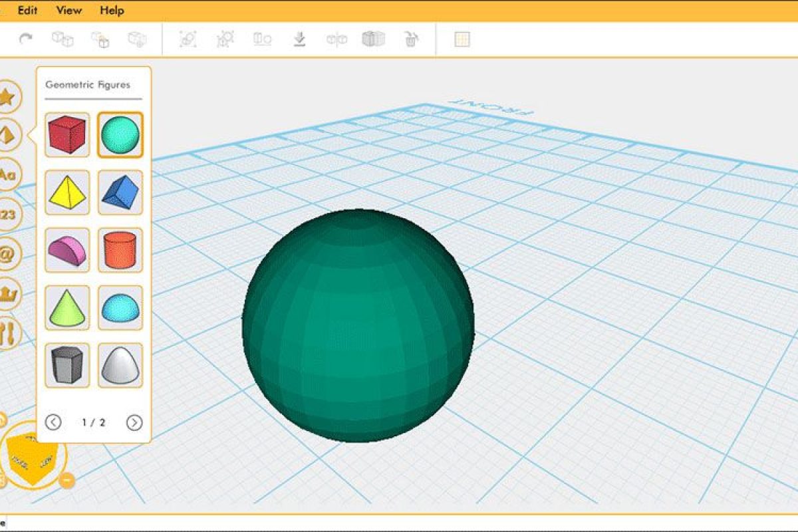Insert the dark gray hexagonal prism

(x=67, y=365)
